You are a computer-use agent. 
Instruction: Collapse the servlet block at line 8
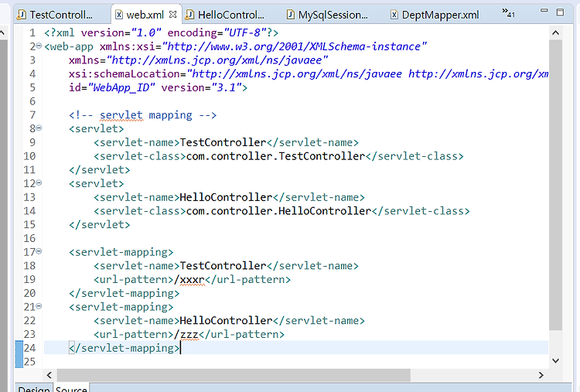click(39, 128)
